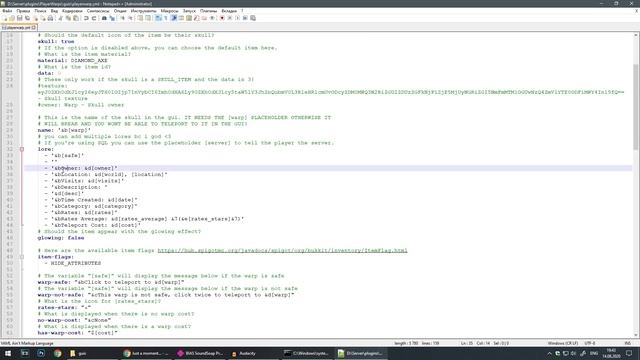Click the Close document toolbar icon

pyautogui.click(x=36, y=18)
